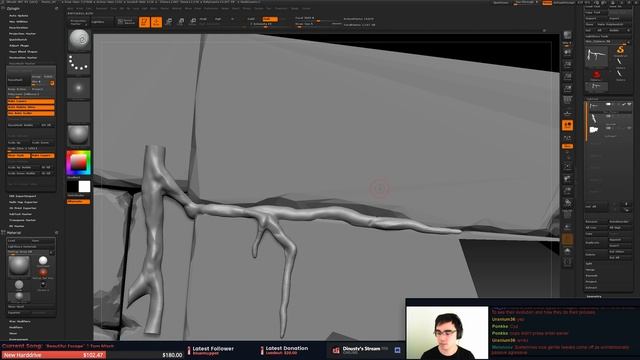Click Save in the Material palette
The width and height of the screenshot is (640, 360).
[43, 240]
